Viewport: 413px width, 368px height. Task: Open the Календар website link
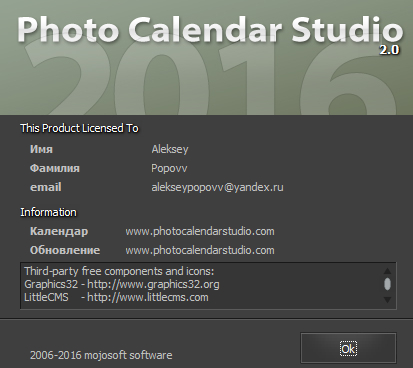click(x=200, y=231)
